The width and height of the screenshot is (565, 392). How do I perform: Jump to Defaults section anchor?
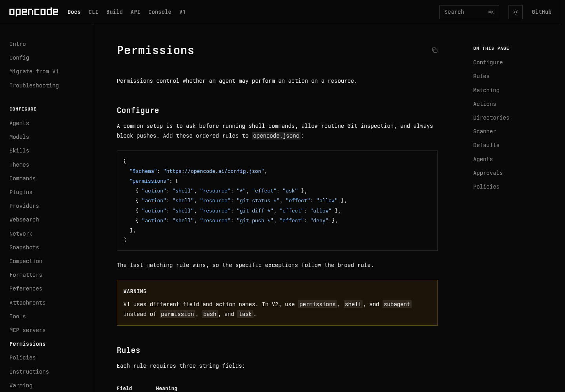pos(487,145)
